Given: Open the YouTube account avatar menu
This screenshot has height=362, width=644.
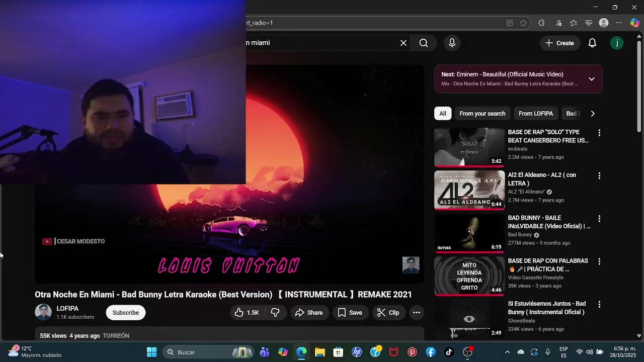Looking at the screenshot, I should click(617, 43).
